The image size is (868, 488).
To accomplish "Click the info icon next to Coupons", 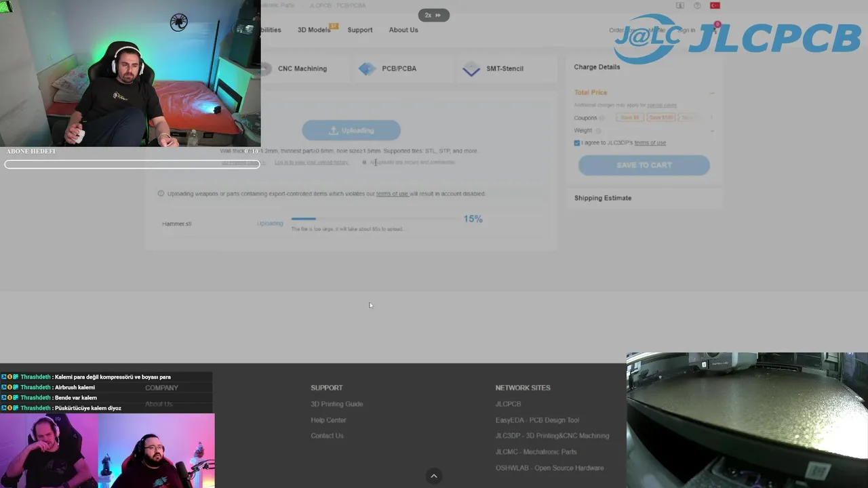I will coord(602,118).
